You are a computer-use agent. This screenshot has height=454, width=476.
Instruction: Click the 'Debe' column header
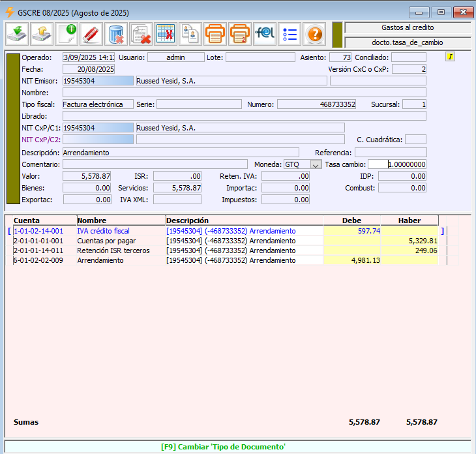351,220
